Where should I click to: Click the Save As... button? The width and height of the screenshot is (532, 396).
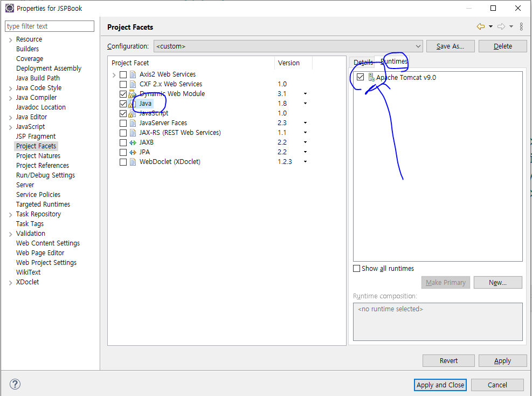pyautogui.click(x=450, y=46)
